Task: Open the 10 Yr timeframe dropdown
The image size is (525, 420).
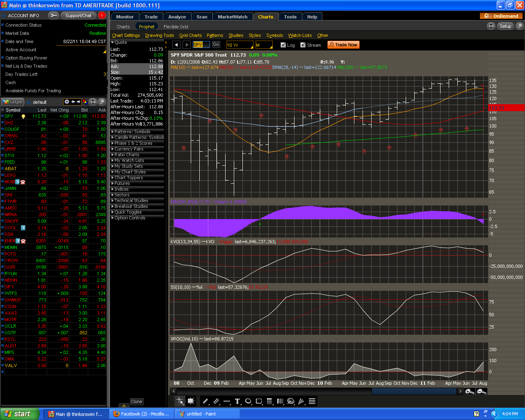Action: pos(240,45)
